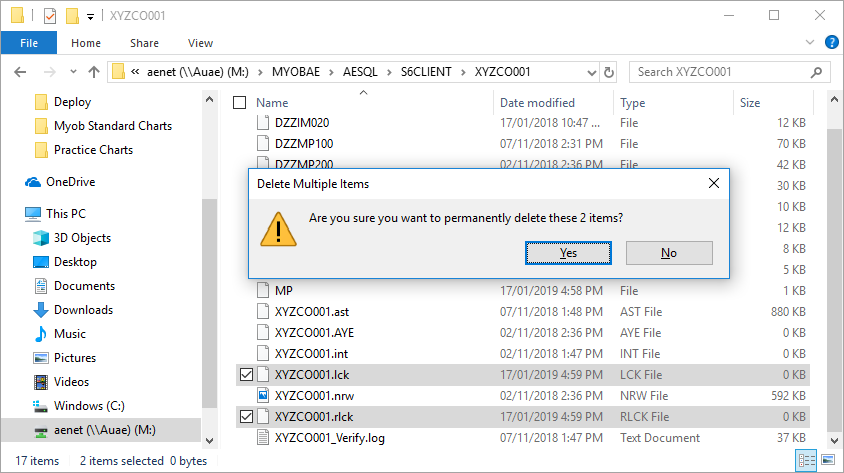The image size is (844, 473).
Task: Switch to the View ribbon tab
Action: 200,43
